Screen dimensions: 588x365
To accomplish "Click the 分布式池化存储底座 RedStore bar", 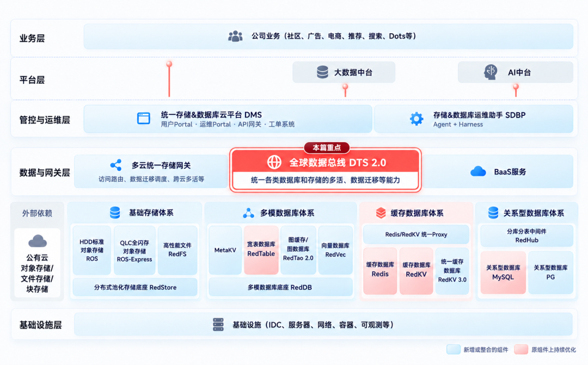I will [135, 287].
